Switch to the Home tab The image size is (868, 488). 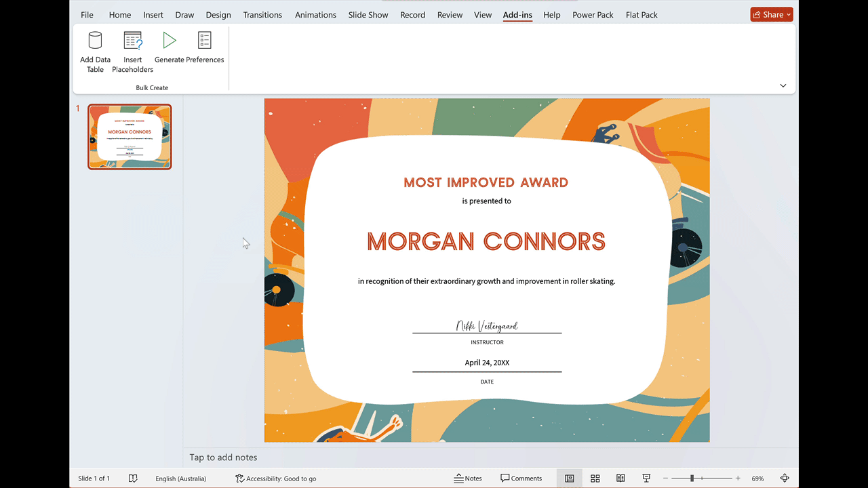120,15
